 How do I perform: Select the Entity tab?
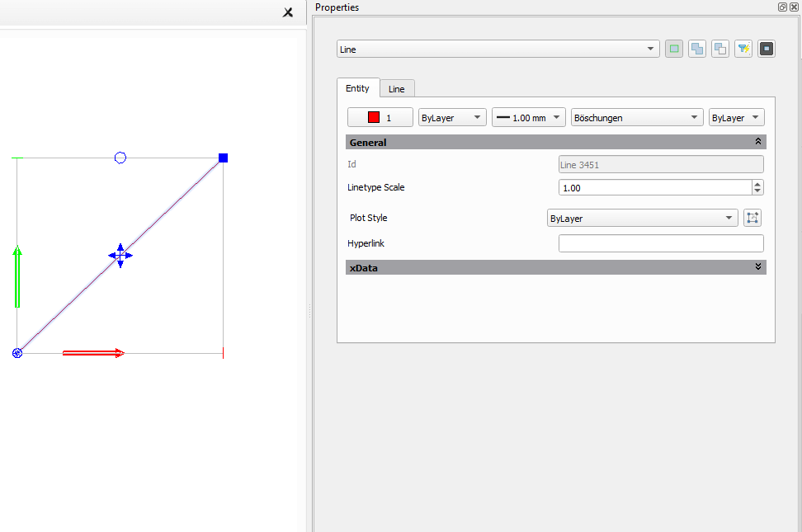click(357, 88)
